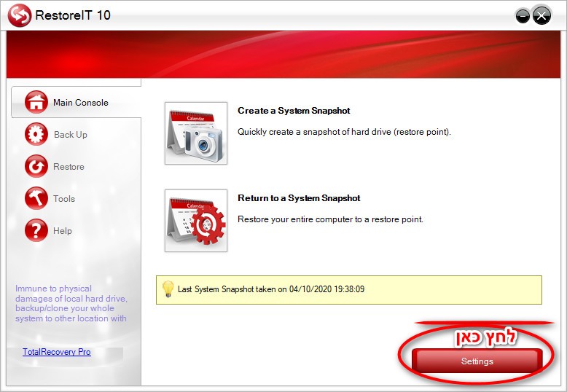Click the Return to a System Snapshot calendar icon
The image size is (567, 392).
click(195, 221)
